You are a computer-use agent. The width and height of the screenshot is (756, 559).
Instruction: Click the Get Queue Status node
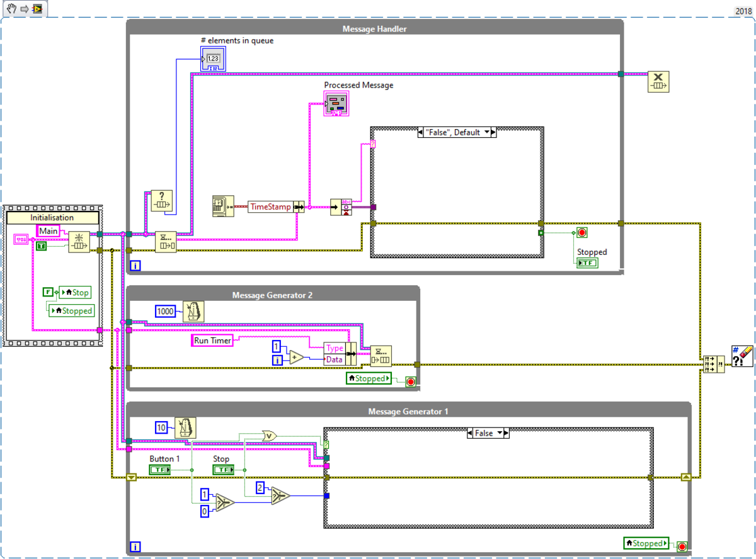(x=163, y=201)
